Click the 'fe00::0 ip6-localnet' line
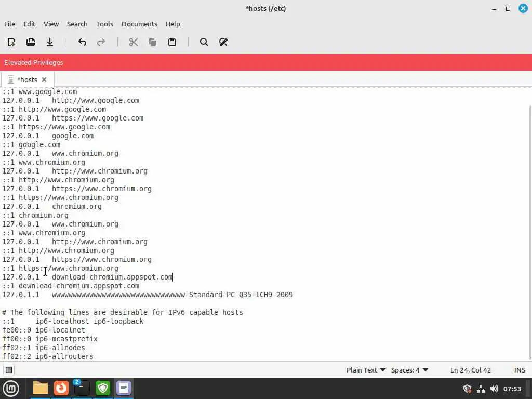532x399 pixels. coord(44,330)
